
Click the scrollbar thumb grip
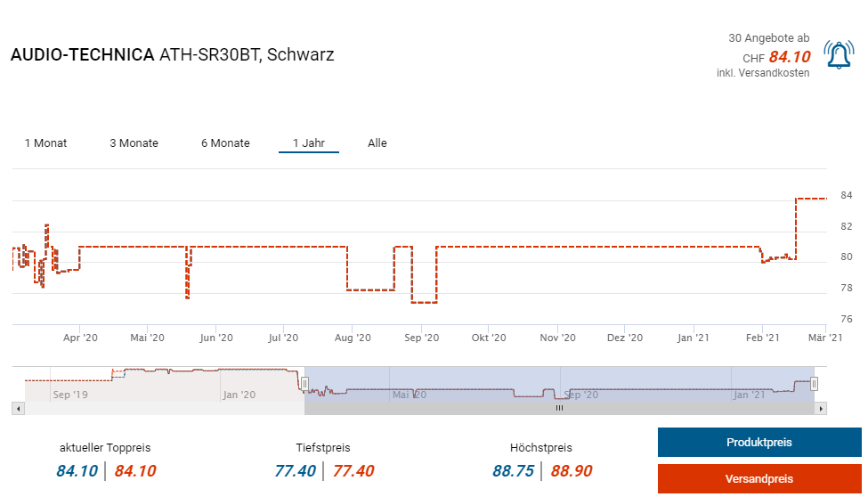point(559,408)
